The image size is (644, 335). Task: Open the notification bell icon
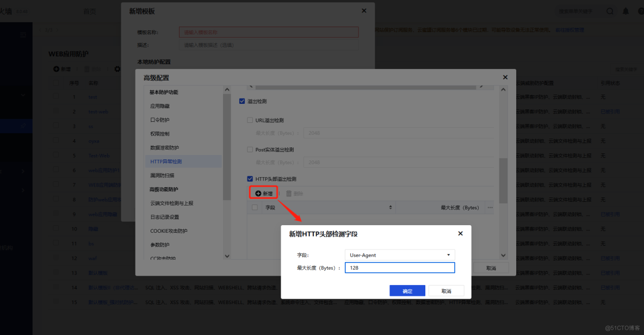point(624,10)
